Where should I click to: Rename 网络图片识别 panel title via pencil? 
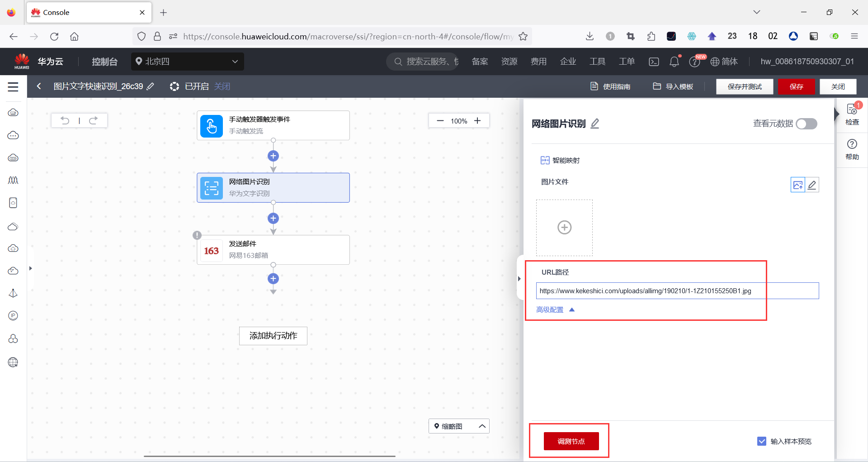[595, 124]
